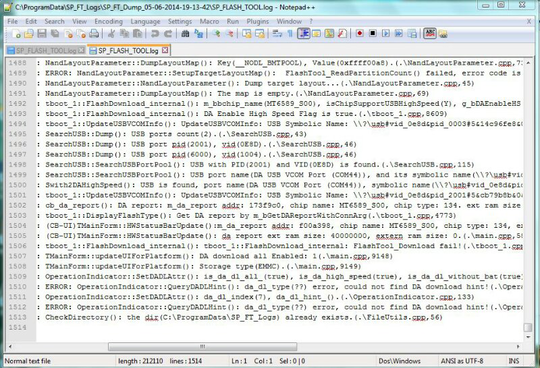
Task: Start macro recording with red record icon
Action: point(360,33)
